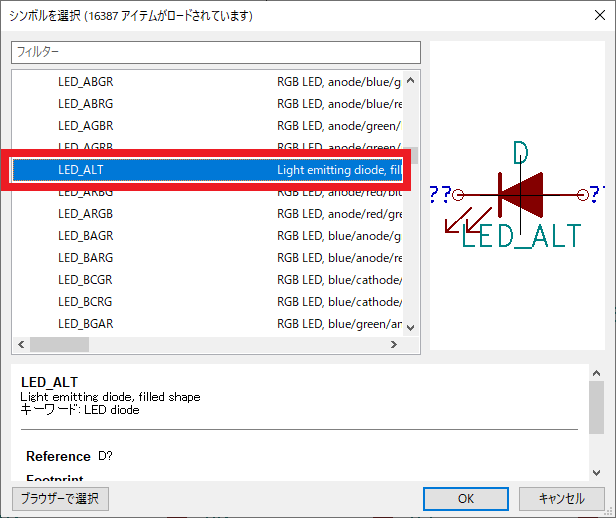This screenshot has height=518, width=616.
Task: Select LED_BGAR at the list bottom
Action: 85,324
